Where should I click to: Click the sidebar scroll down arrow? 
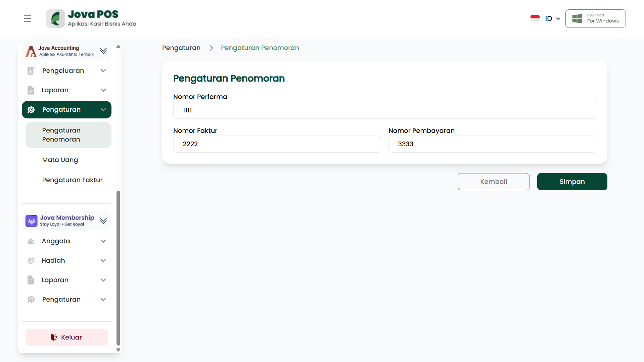118,350
